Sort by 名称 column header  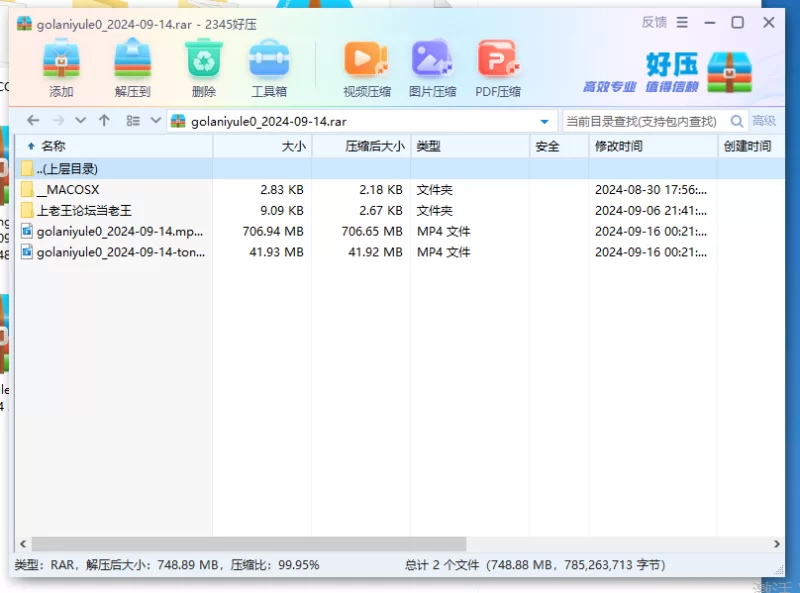click(115, 146)
